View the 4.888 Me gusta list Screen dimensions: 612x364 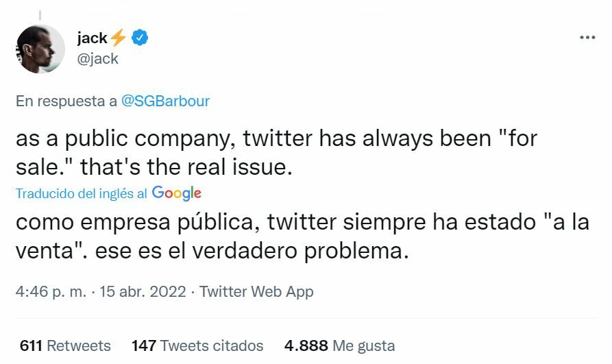click(x=341, y=345)
